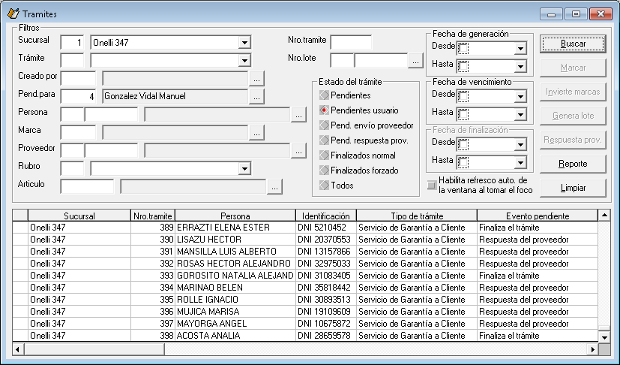Select row MANSILLA LUIS ALBERTO
This screenshot has height=365, width=620.
pos(305,252)
